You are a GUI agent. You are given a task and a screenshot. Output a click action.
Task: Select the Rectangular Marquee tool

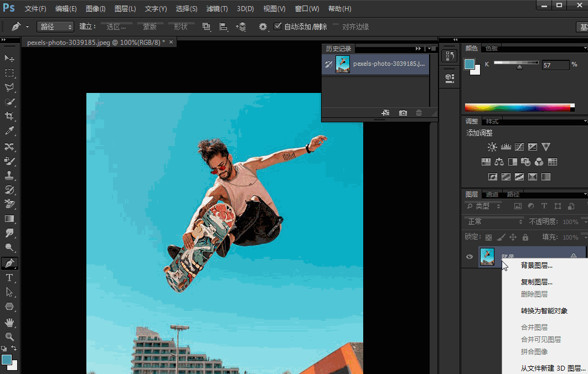pyautogui.click(x=9, y=73)
